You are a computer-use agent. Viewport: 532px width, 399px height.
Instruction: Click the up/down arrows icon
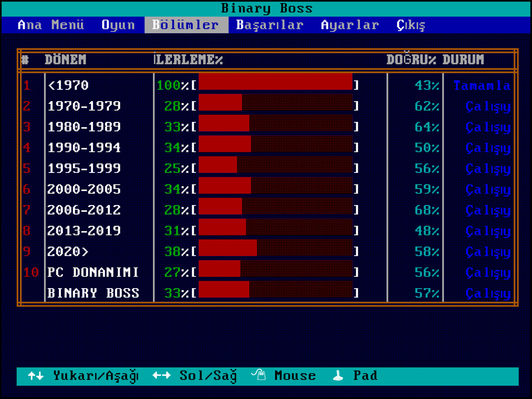click(x=36, y=376)
